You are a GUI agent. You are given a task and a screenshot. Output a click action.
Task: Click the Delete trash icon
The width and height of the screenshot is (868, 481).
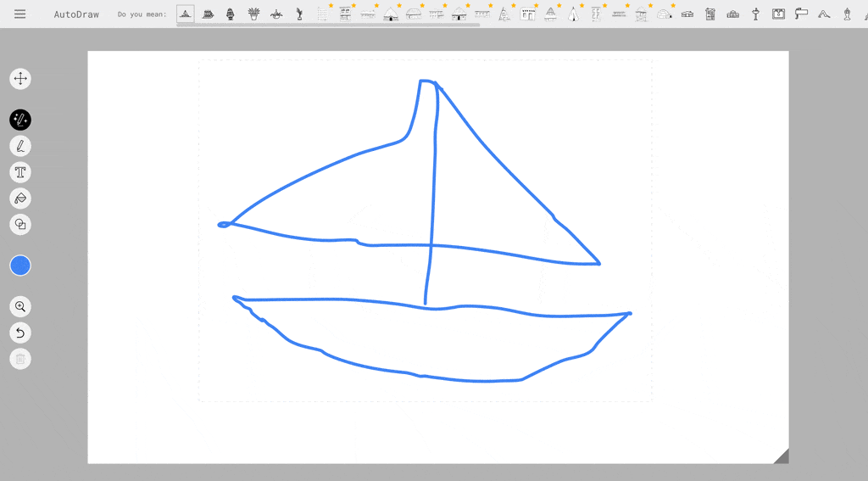[20, 359]
